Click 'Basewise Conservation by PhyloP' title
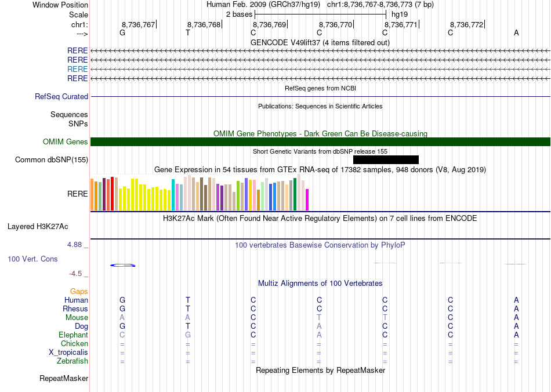The width and height of the screenshot is (551, 392). click(320, 245)
